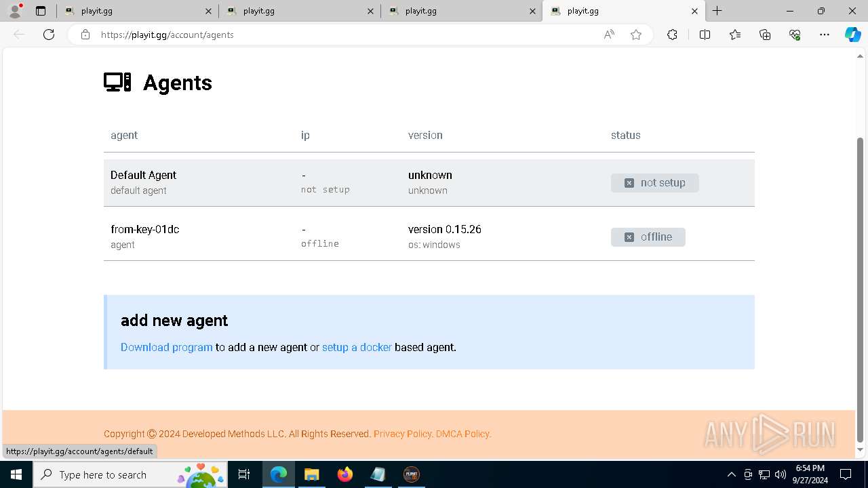868x488 pixels.
Task: Click the os: windows text
Action: (434, 245)
